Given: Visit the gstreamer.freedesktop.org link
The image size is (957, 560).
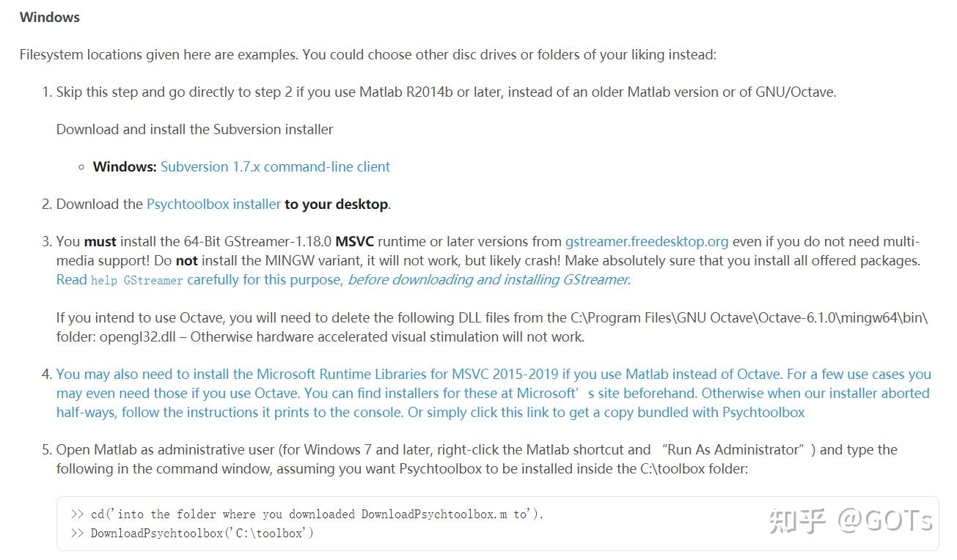Looking at the screenshot, I should (x=647, y=242).
